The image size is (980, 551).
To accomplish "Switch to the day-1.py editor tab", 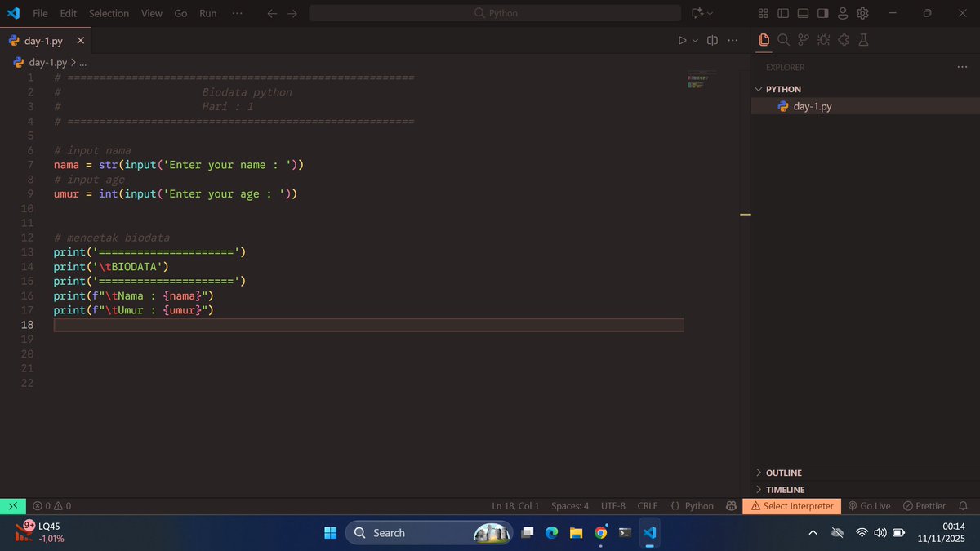I will click(x=42, y=39).
